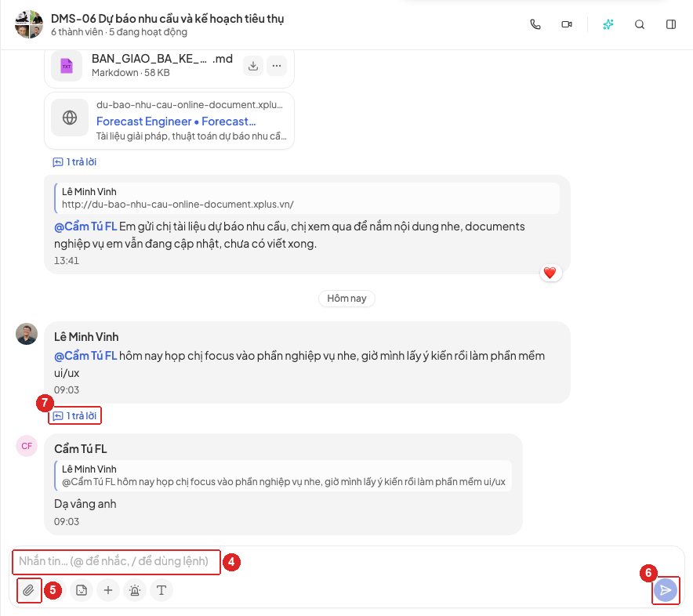Click the sender name Cẩm Tú FL

coord(81,449)
